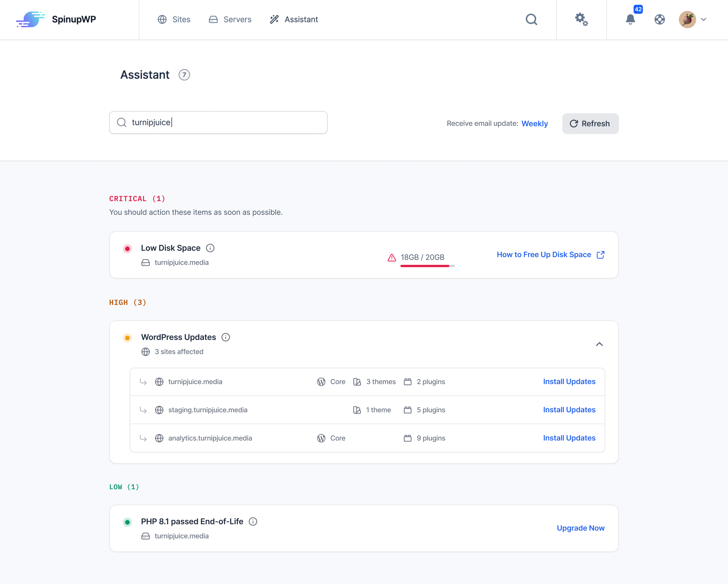Change the Weekly email update frequency
728x584 pixels.
click(x=534, y=123)
